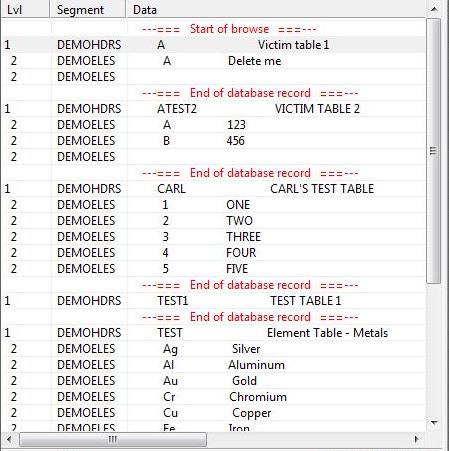Image resolution: width=449 pixels, height=451 pixels.
Task: Select the Copper element row
Action: 213,413
